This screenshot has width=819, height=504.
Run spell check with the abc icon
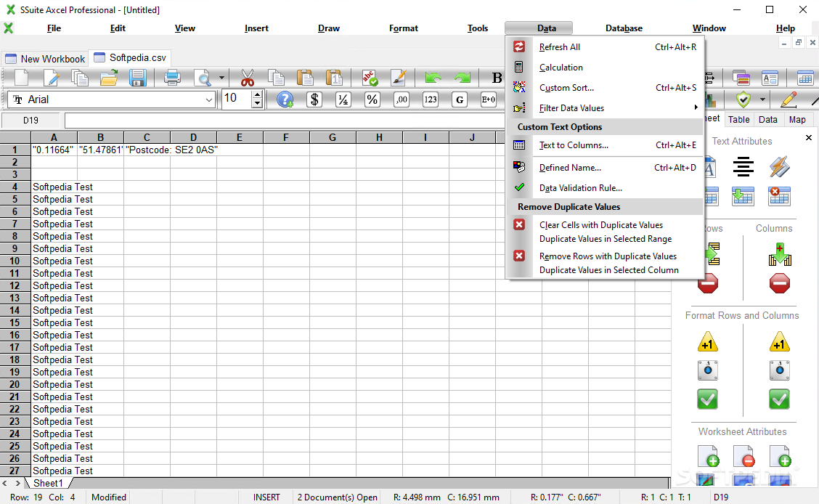(370, 78)
